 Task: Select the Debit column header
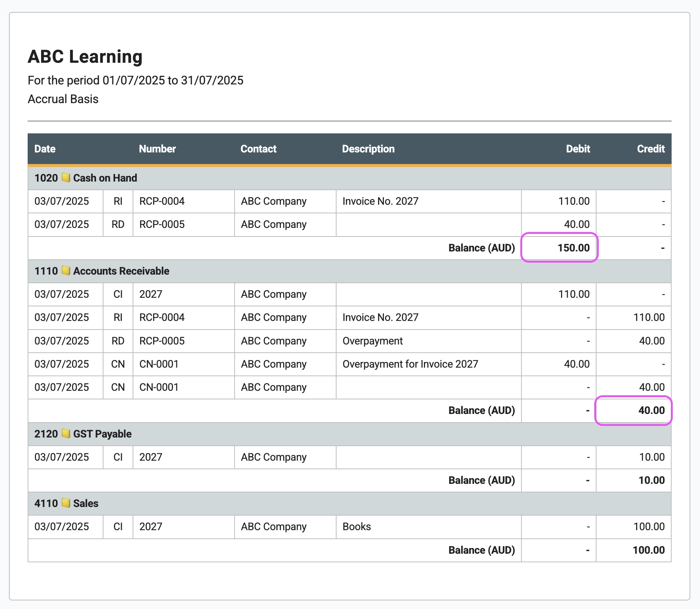pyautogui.click(x=578, y=149)
